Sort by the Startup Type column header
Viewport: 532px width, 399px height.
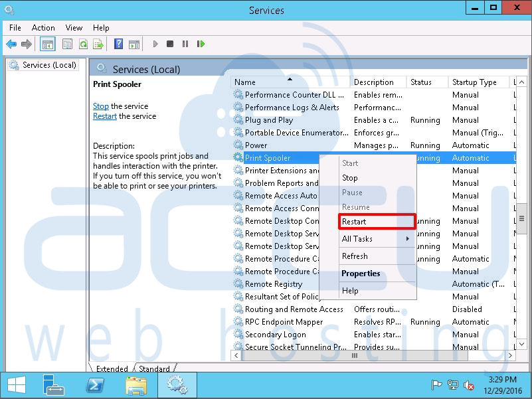[x=478, y=82]
